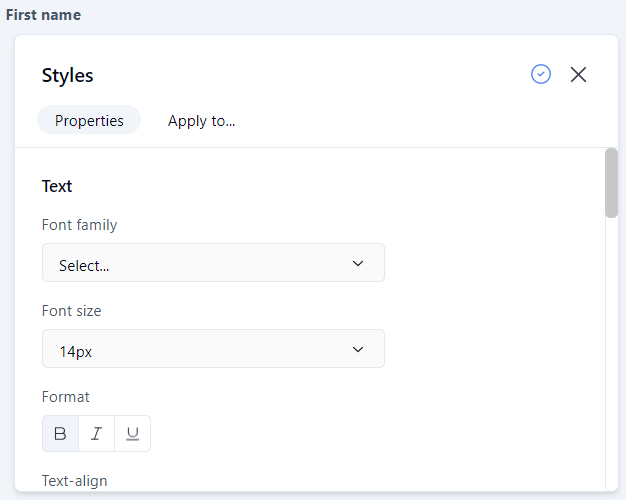This screenshot has width=626, height=500.
Task: Open the Font family Select... dropdown
Action: point(213,263)
